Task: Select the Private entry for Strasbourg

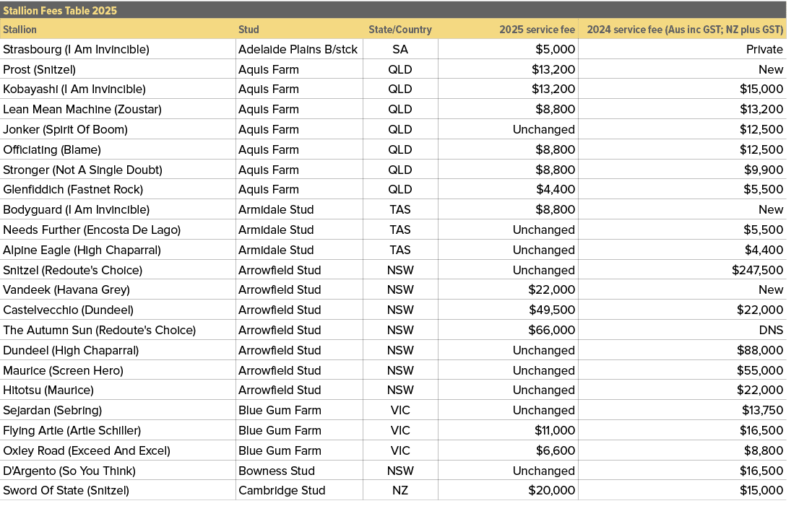Action: coord(765,49)
